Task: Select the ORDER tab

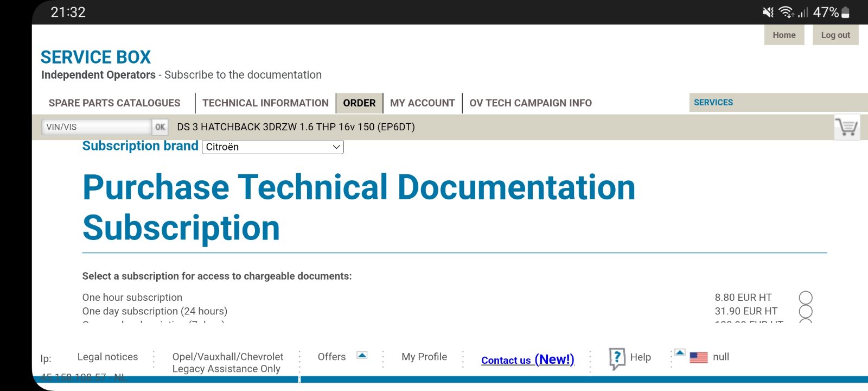Action: point(359,103)
